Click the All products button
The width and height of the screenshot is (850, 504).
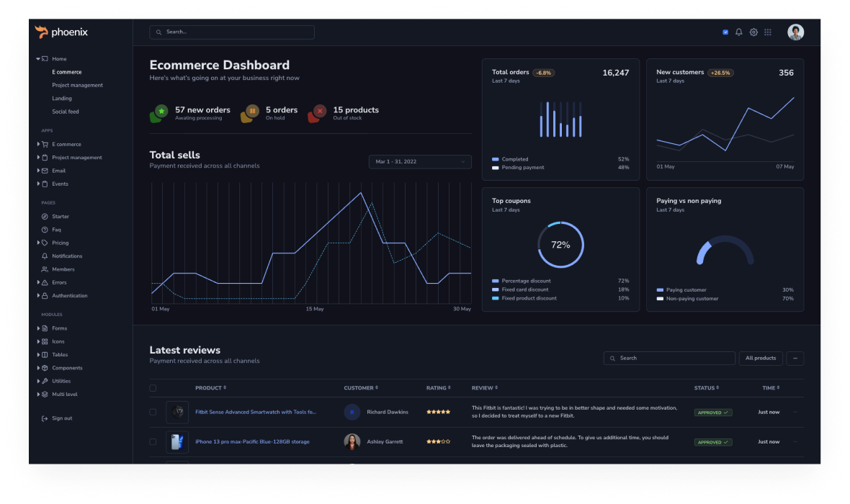pos(761,358)
